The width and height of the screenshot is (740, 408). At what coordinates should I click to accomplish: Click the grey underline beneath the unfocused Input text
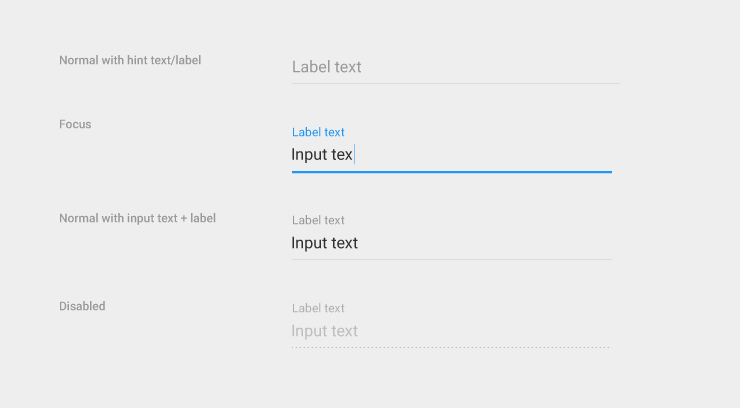point(451,259)
